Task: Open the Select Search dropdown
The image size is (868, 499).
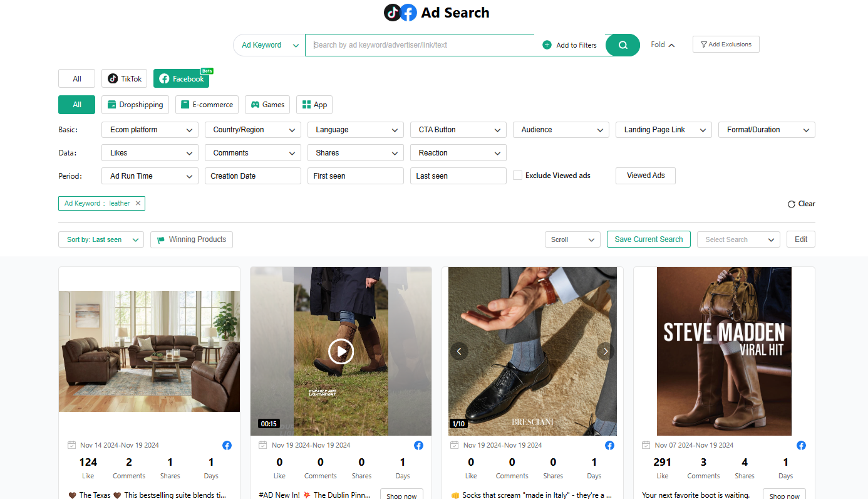Action: 738,239
